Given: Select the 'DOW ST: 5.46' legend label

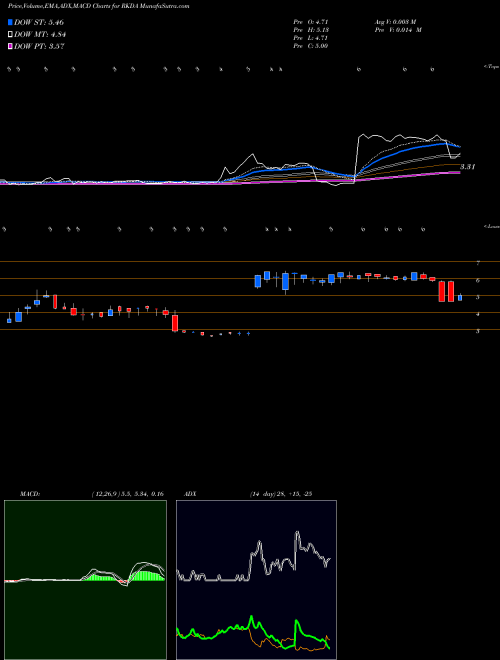Looking at the screenshot, I should (x=39, y=22).
